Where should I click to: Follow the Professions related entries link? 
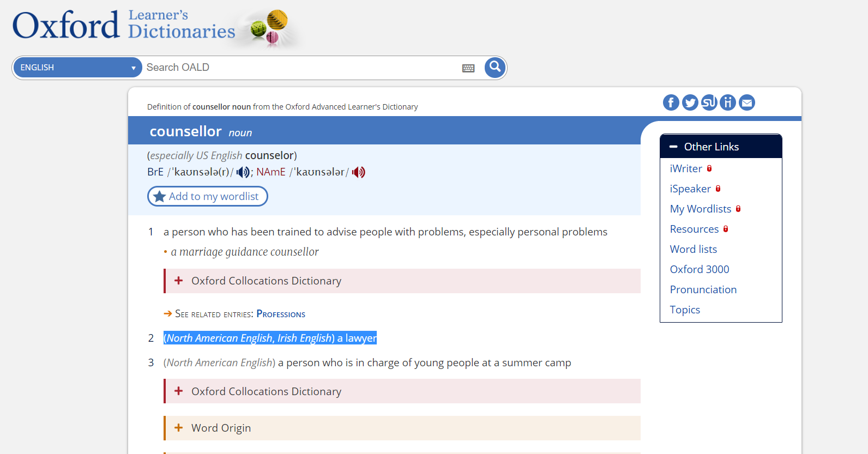pyautogui.click(x=281, y=314)
